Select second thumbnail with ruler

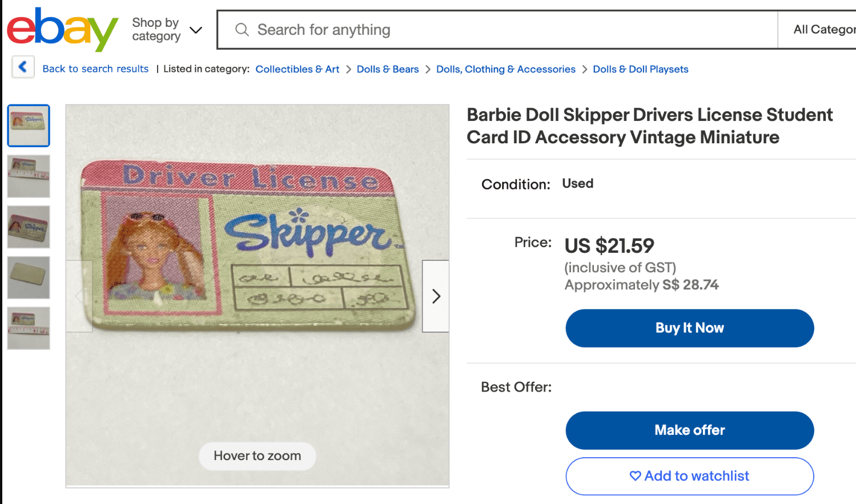[x=29, y=176]
